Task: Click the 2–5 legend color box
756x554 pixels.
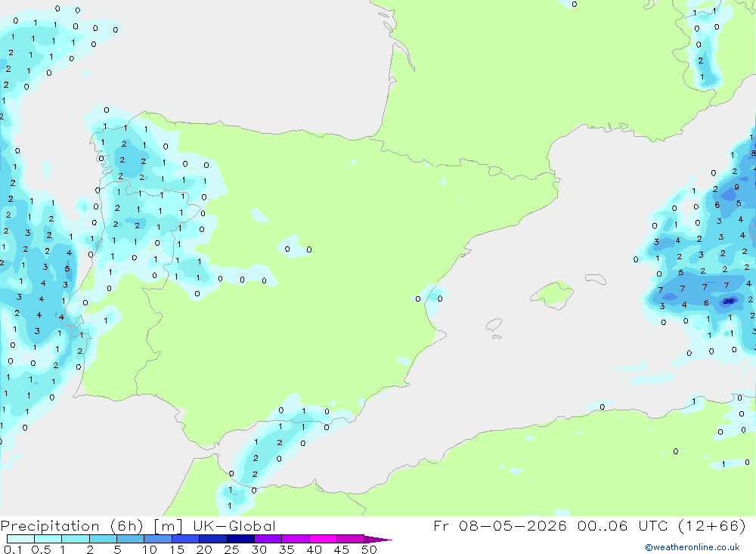Action: point(103,539)
